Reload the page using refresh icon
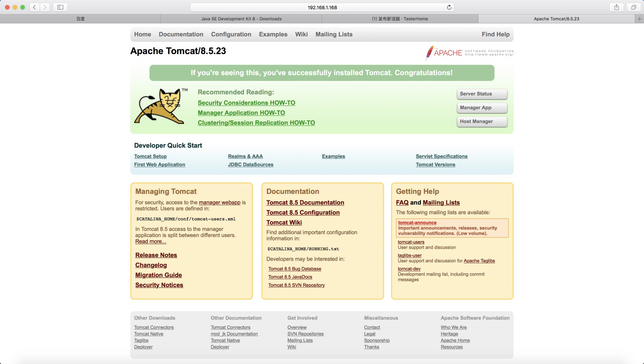The width and height of the screenshot is (644, 364). coord(449,7)
